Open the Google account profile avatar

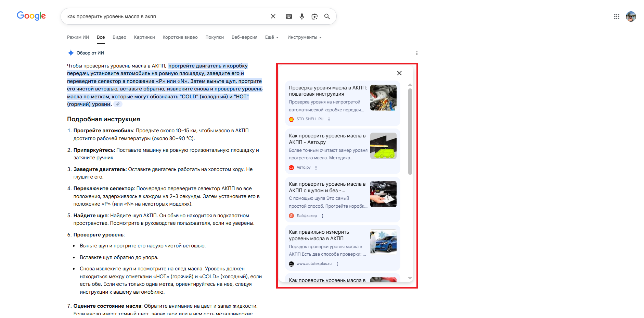point(631,16)
